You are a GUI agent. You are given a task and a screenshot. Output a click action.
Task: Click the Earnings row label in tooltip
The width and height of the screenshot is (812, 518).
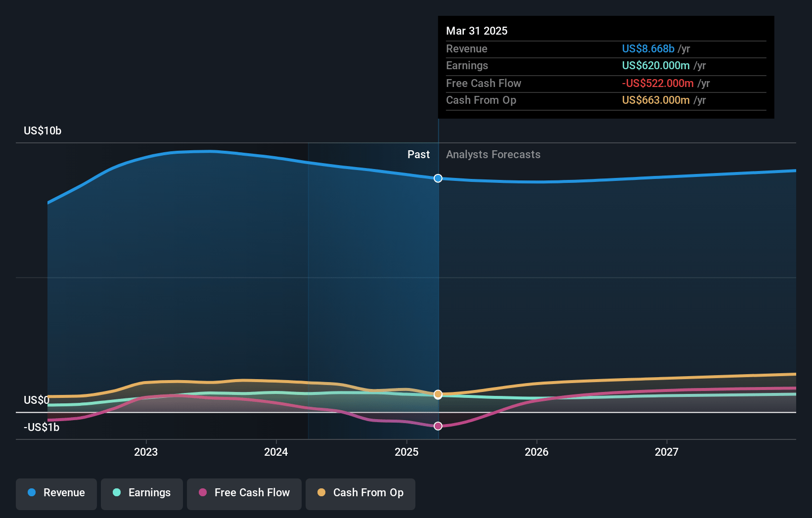(467, 65)
